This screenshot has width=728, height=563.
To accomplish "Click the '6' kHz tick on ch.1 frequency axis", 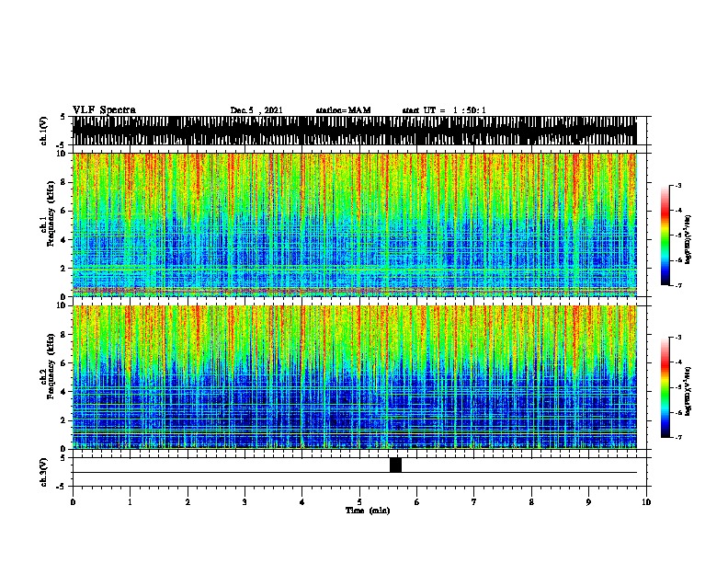I will coord(65,211).
